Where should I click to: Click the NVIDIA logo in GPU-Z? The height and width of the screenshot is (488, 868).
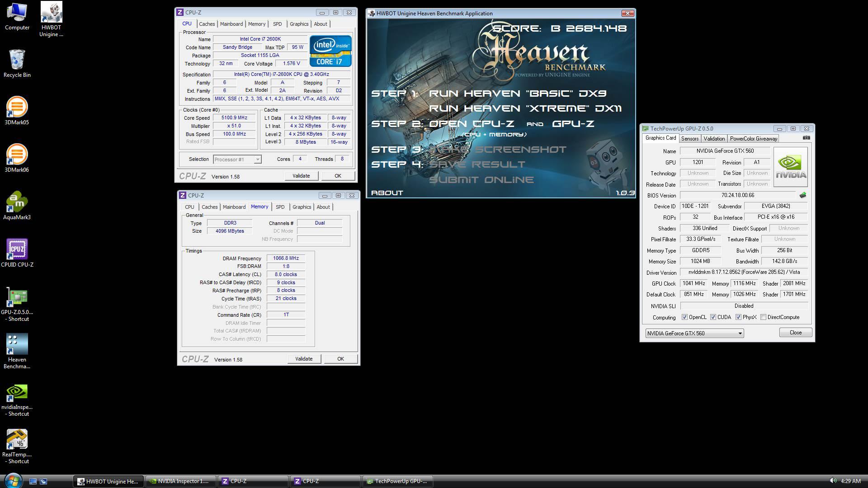[791, 167]
